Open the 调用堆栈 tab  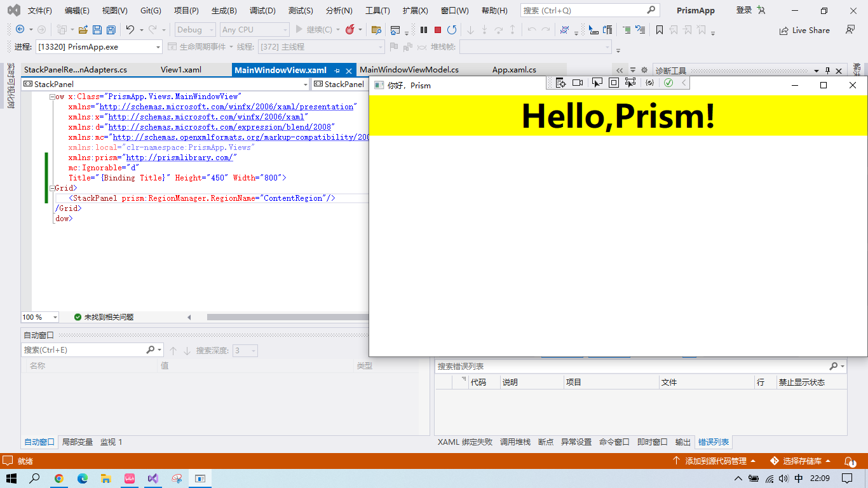click(515, 442)
